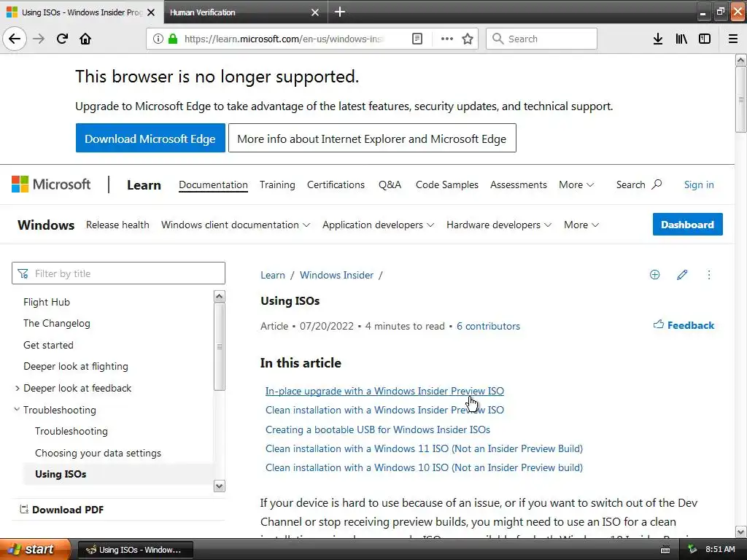Click sidebar scrollbar down arrow
Screen dimensions: 747x560
[x=219, y=486]
